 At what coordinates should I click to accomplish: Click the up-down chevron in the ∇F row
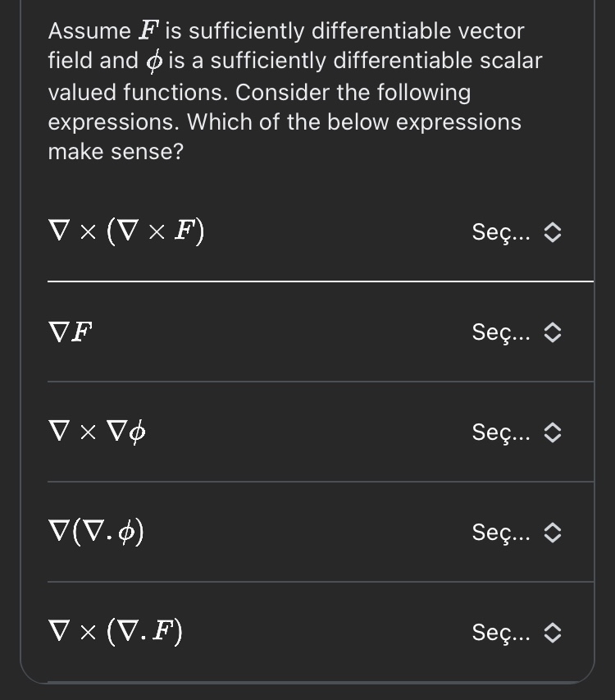point(553,332)
